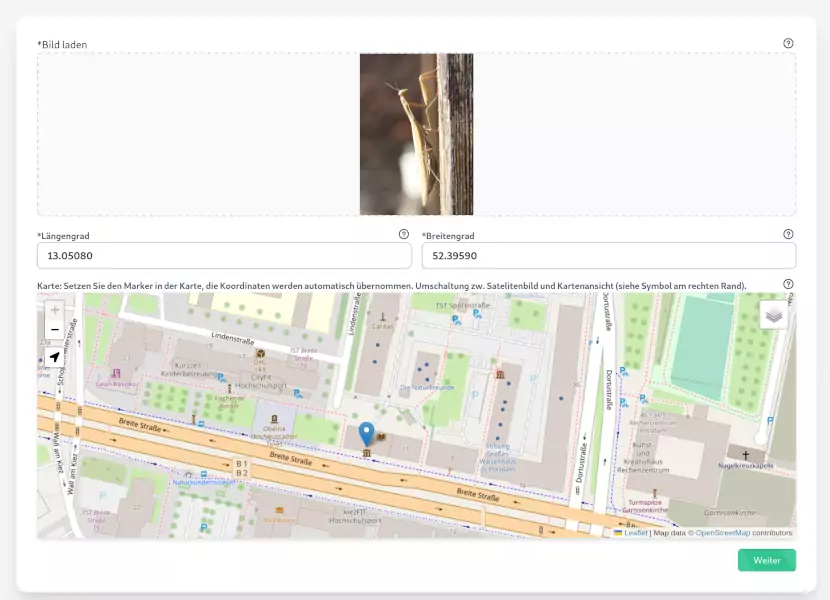Click the museum icon below the marker
830x600 pixels.
[366, 453]
